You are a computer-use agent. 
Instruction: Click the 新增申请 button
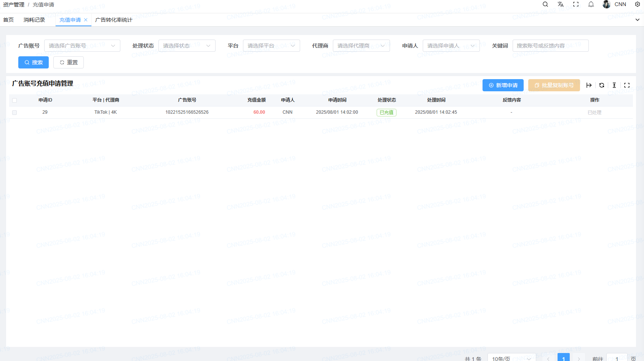[503, 85]
